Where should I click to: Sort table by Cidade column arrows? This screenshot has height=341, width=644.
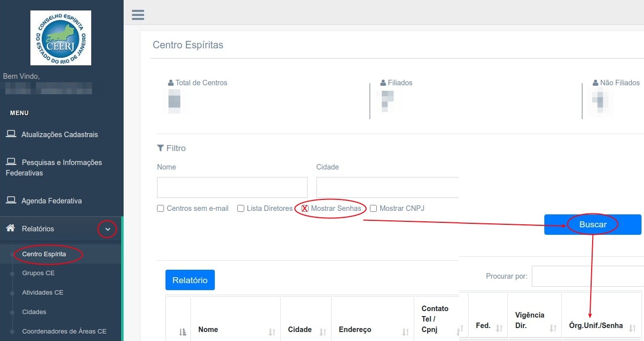[x=322, y=332]
